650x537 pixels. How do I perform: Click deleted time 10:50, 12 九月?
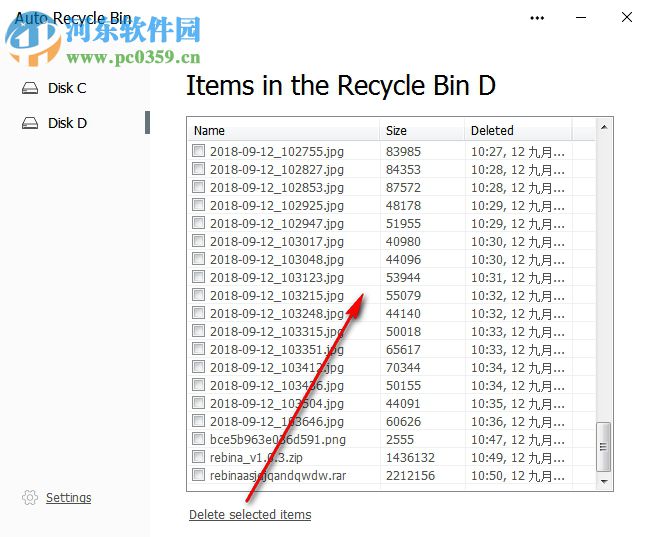pyautogui.click(x=518, y=476)
